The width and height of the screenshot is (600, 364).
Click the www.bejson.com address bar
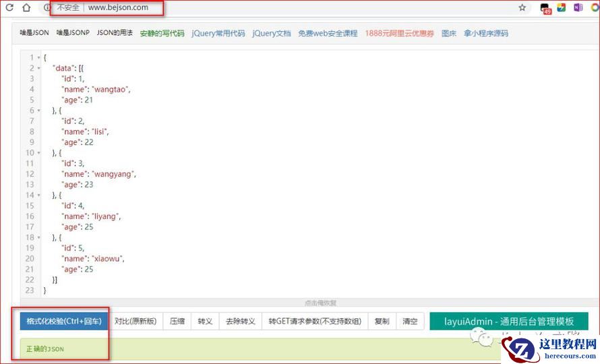(x=118, y=7)
